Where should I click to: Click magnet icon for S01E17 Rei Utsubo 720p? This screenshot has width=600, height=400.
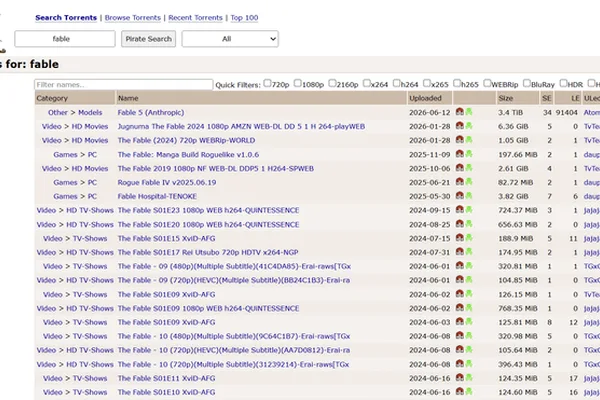click(460, 252)
